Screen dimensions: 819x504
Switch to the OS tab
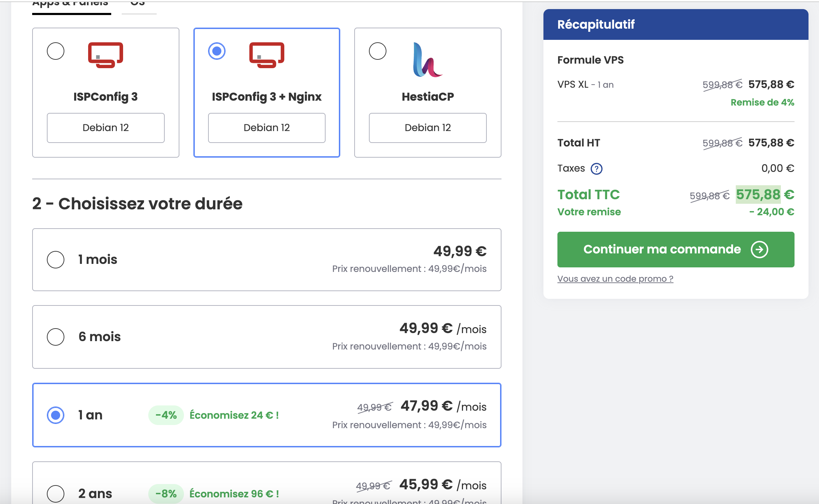[138, 4]
